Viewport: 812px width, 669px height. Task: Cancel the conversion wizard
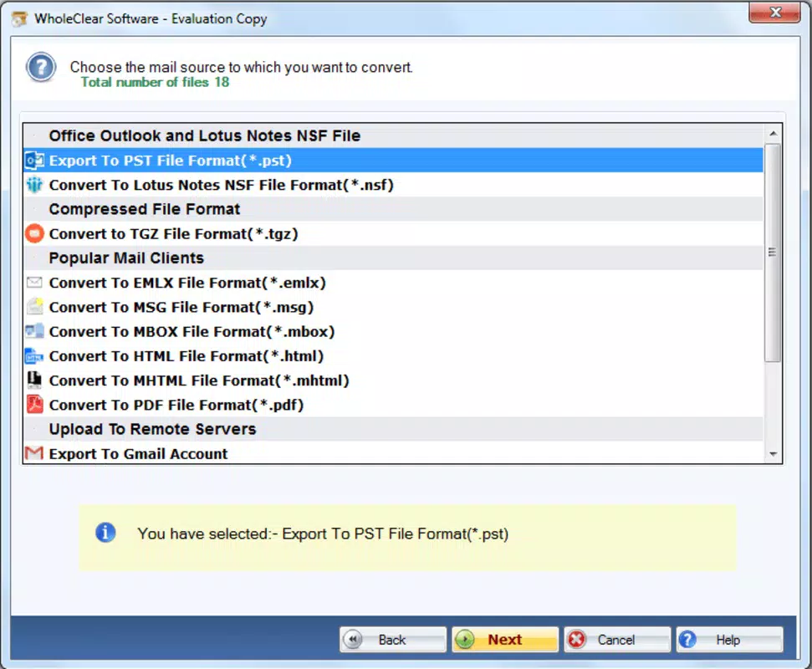click(617, 640)
